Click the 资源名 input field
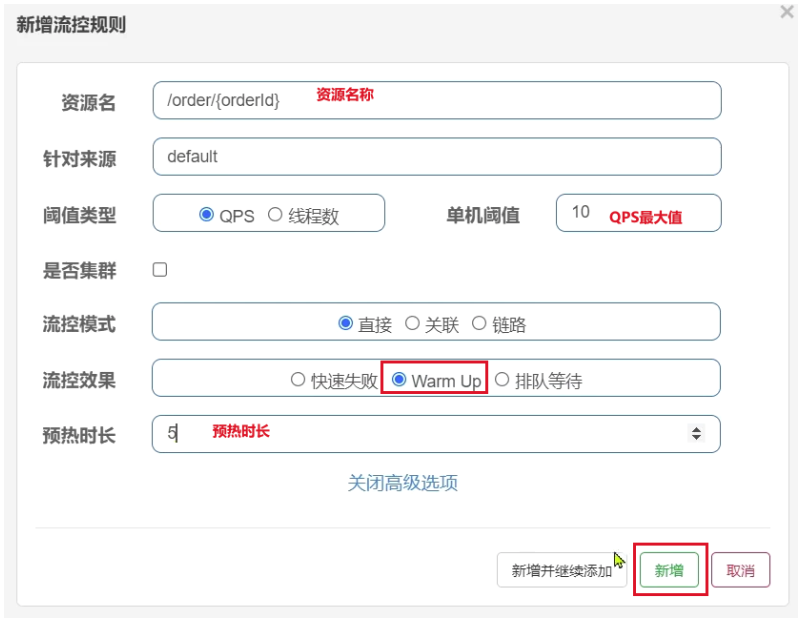This screenshot has width=805, height=620. click(x=437, y=100)
